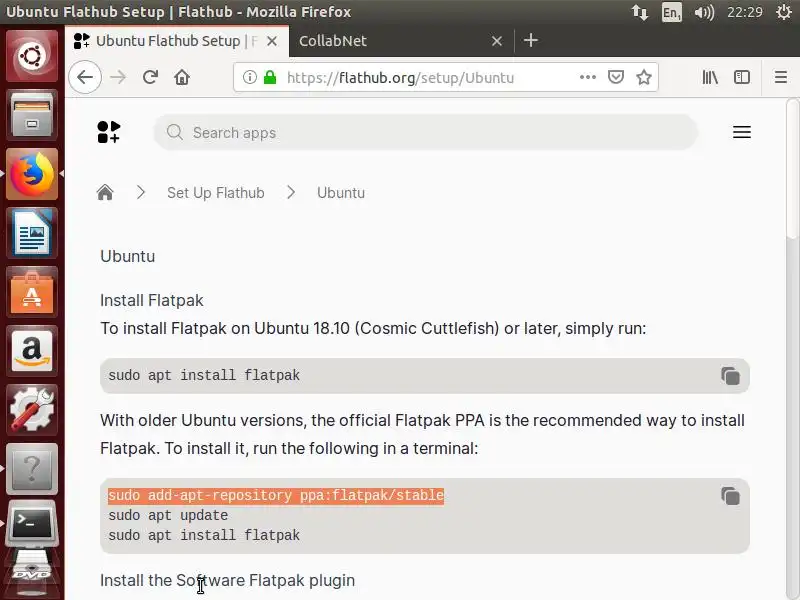Open the Help launcher icon
800x600 pixels.
32,469
